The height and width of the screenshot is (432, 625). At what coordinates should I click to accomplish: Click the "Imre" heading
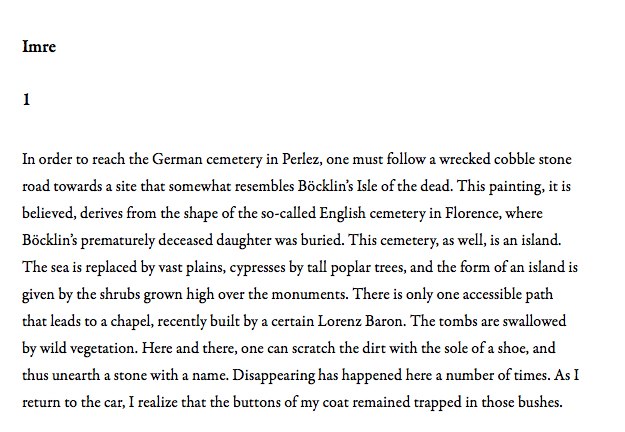pos(39,47)
